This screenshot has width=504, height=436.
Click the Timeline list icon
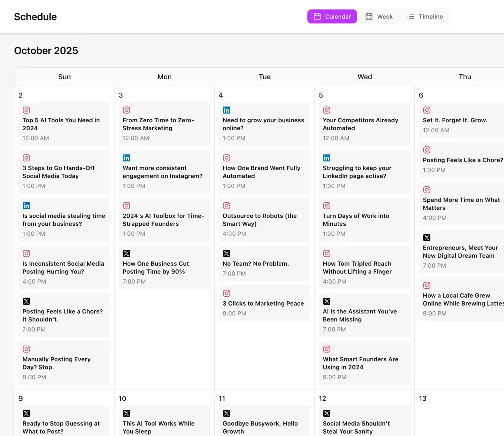pyautogui.click(x=411, y=16)
